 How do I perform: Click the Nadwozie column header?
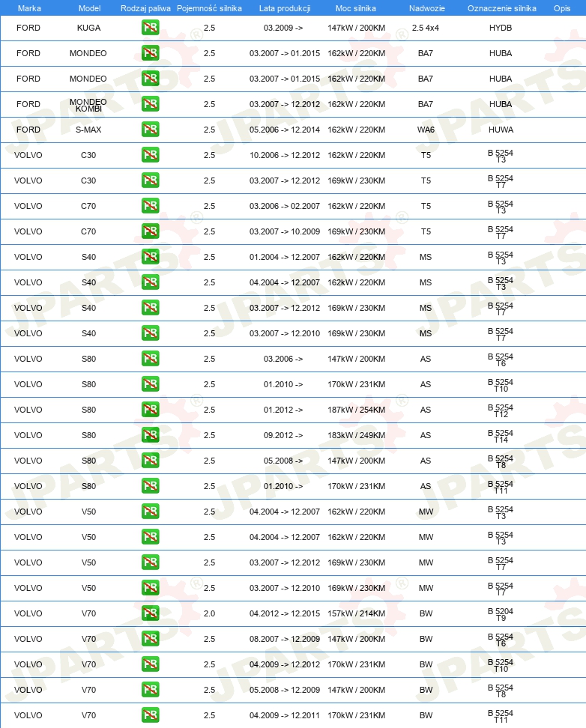pyautogui.click(x=427, y=8)
